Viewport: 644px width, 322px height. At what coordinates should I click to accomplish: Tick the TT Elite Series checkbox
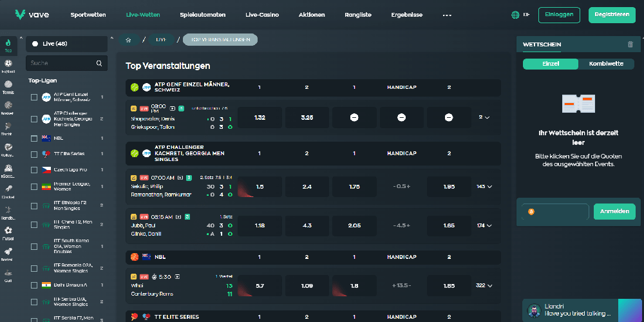(x=34, y=154)
